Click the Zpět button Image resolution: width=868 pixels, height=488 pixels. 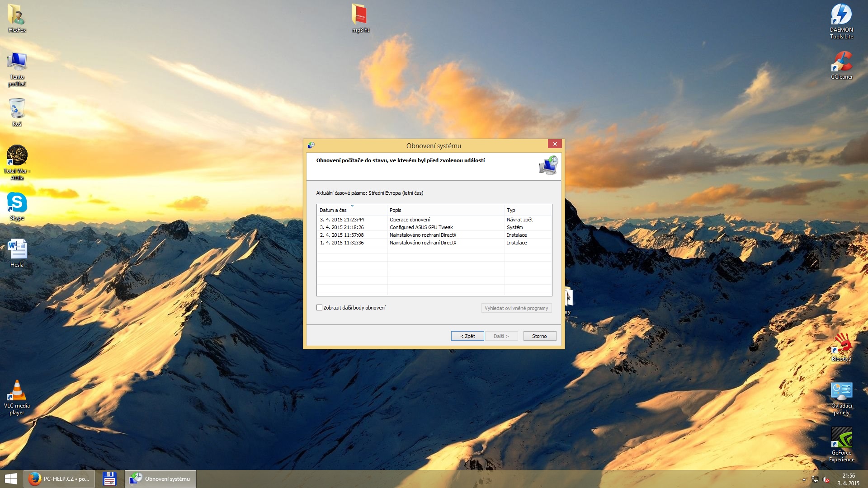pyautogui.click(x=467, y=336)
